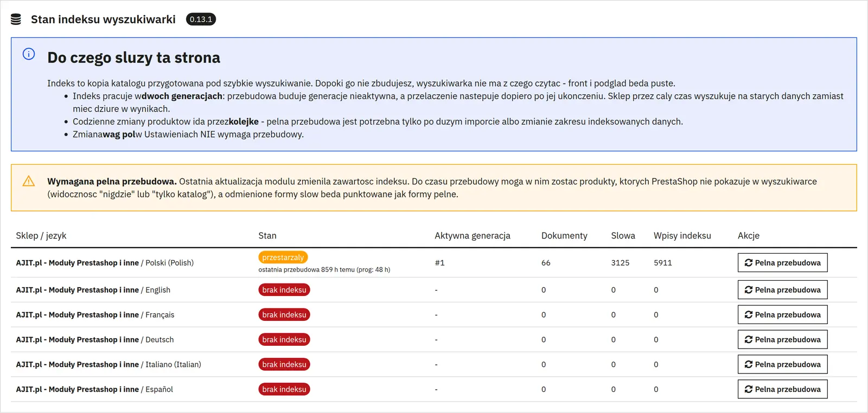Click shop name in Español row
This screenshot has height=413, width=868.
coord(77,390)
